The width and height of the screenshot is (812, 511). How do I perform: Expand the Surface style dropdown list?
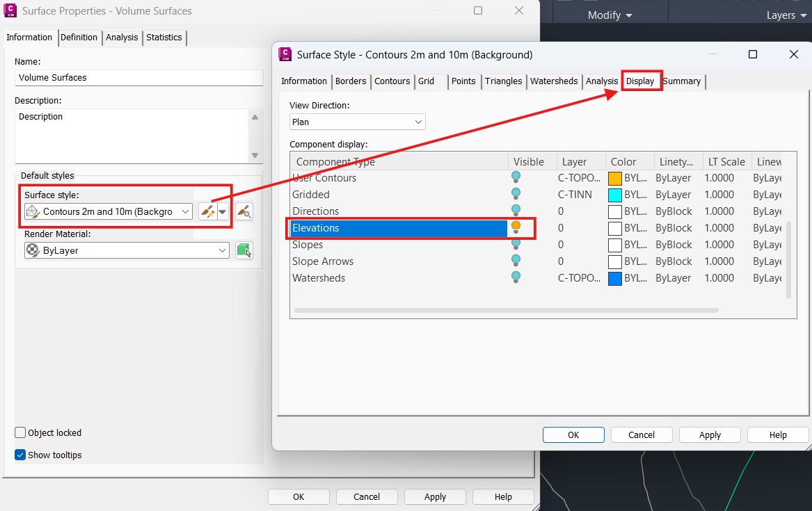pos(185,211)
